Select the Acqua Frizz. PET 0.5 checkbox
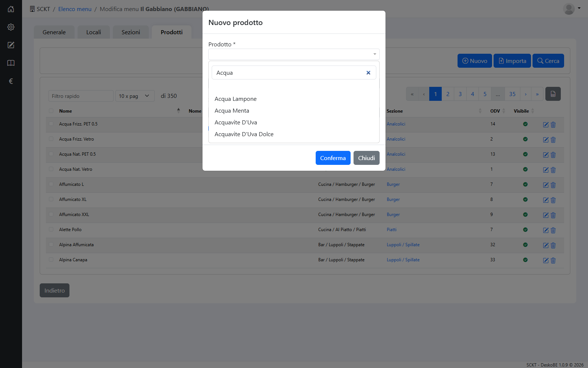Viewport: 588px width, 368px height. point(51,124)
